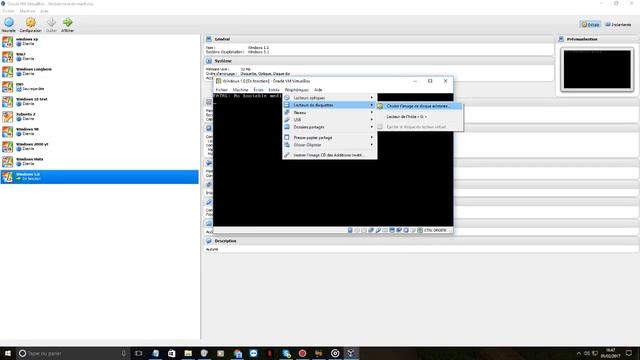Open Machine menu in VirtualBox Manager window
640x360 pixels.
coord(28,11)
